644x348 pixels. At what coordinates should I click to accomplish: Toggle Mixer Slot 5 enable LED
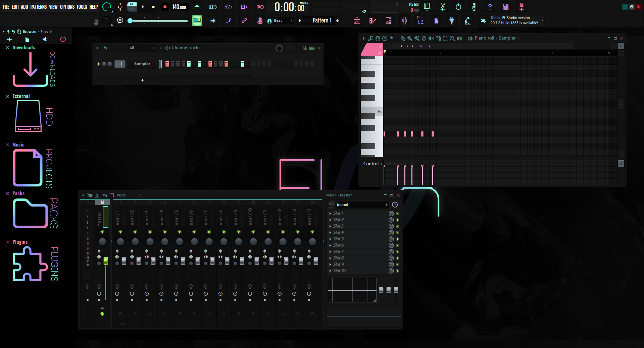[397, 239]
